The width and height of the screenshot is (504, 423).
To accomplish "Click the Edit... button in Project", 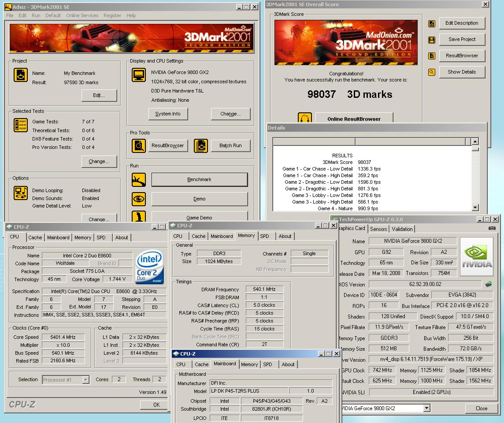I will (99, 96).
